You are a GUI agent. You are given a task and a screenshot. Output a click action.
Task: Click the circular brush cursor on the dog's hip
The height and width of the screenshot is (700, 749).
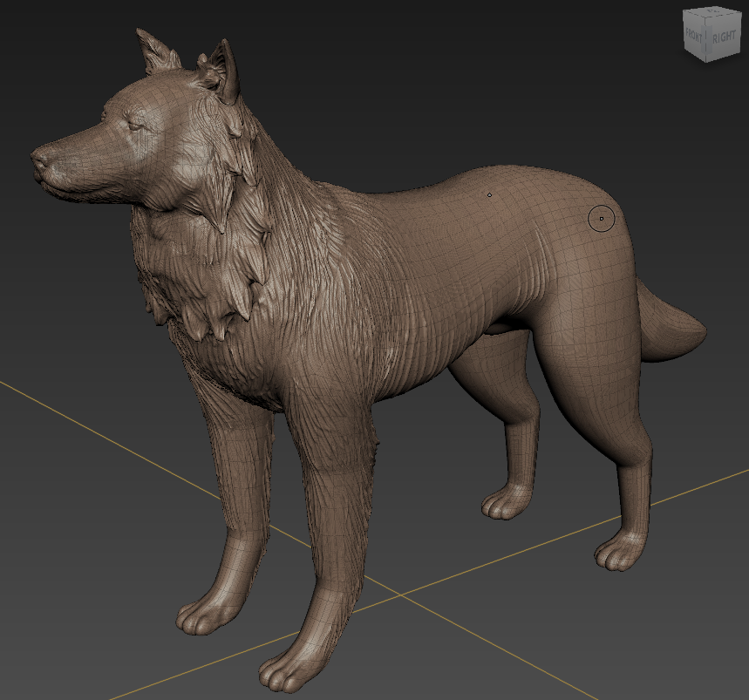[x=602, y=219]
